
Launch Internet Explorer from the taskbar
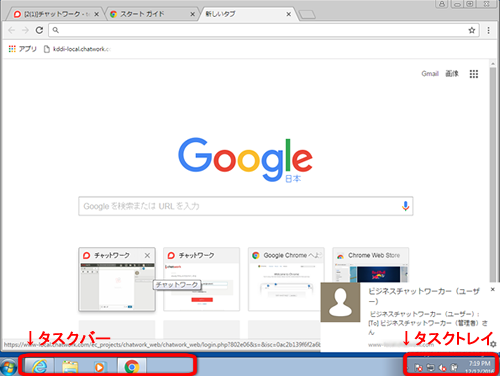39,367
